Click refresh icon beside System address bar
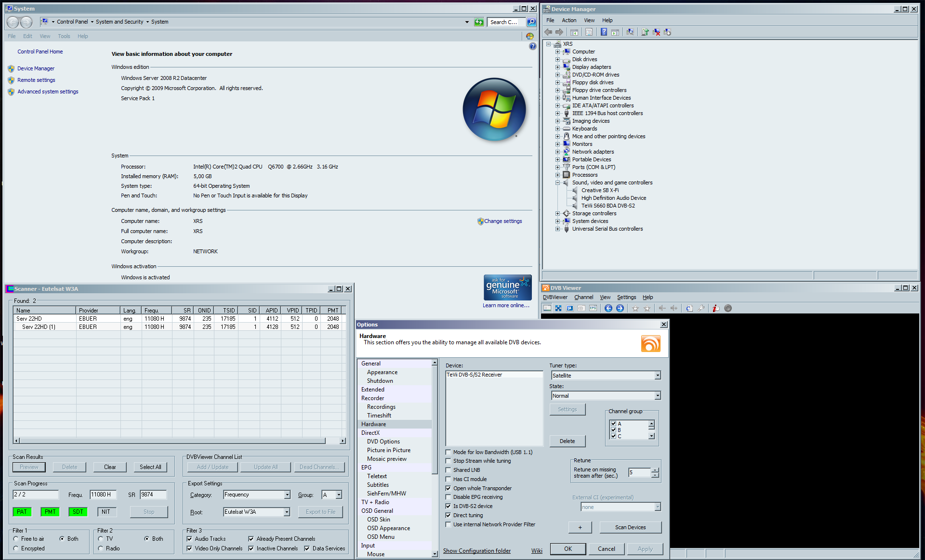 [479, 22]
